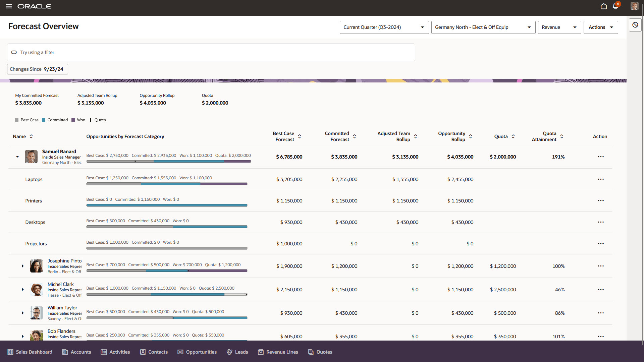Image resolution: width=644 pixels, height=362 pixels.
Task: Open the Contacts section
Action: click(x=154, y=352)
